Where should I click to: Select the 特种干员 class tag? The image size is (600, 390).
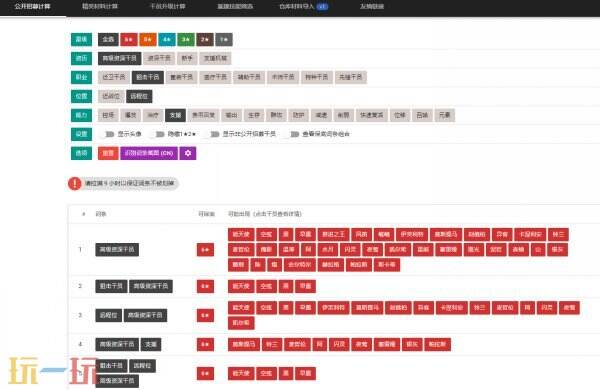click(317, 77)
